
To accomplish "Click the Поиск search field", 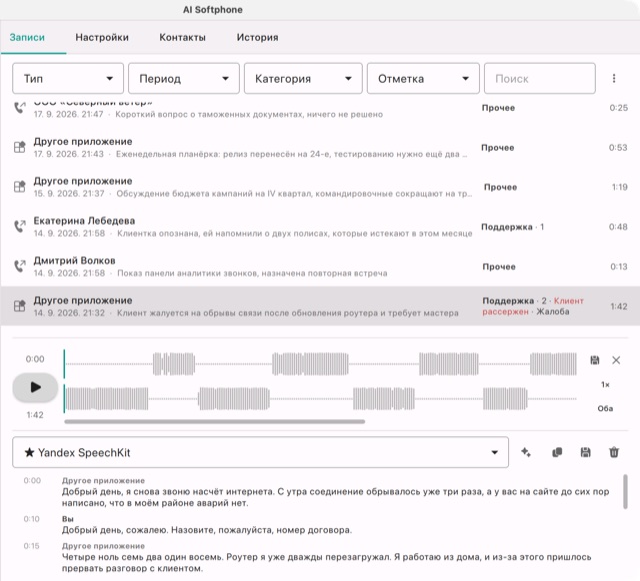I will click(540, 78).
